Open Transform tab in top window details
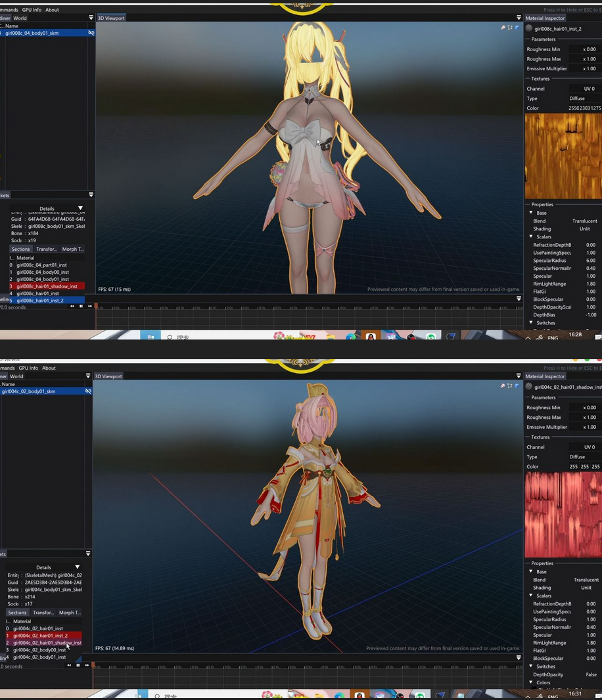The width and height of the screenshot is (602, 700). pos(47,249)
